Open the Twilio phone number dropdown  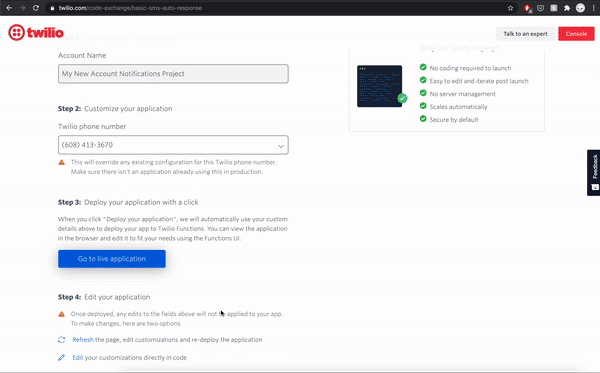(x=173, y=145)
